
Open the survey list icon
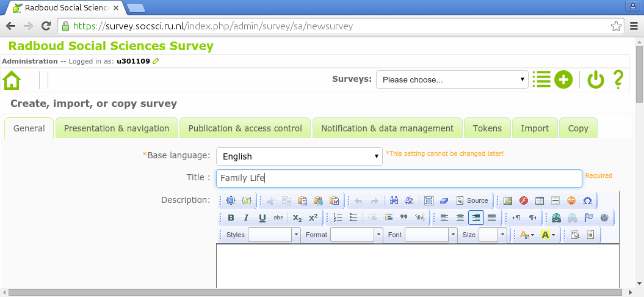coord(541,79)
